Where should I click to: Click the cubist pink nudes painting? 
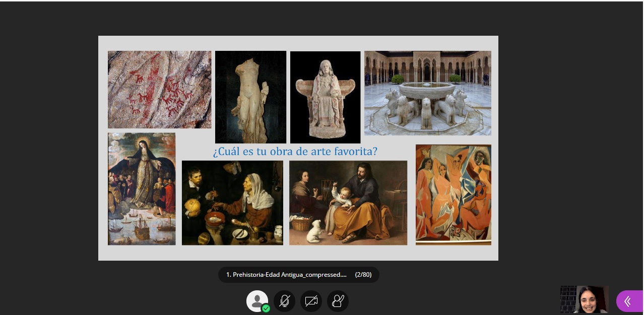point(454,195)
